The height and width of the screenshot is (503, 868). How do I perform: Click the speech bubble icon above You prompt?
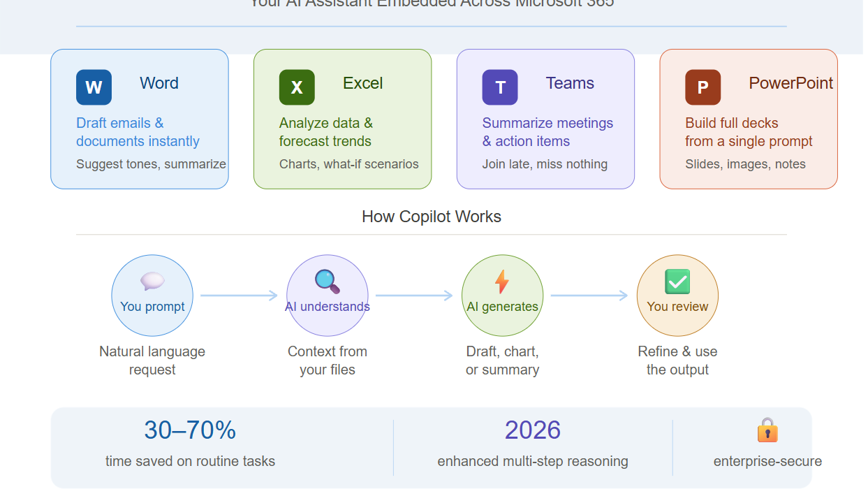(152, 281)
